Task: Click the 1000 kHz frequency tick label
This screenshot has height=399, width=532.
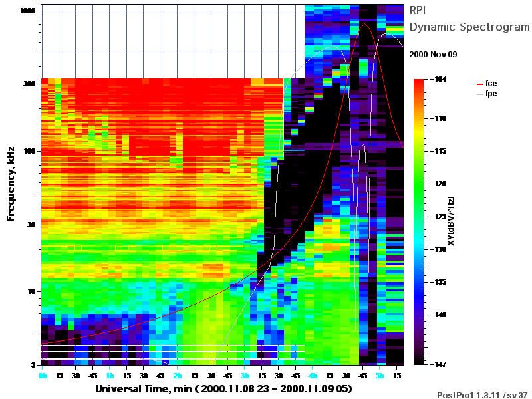Action: [x=27, y=11]
